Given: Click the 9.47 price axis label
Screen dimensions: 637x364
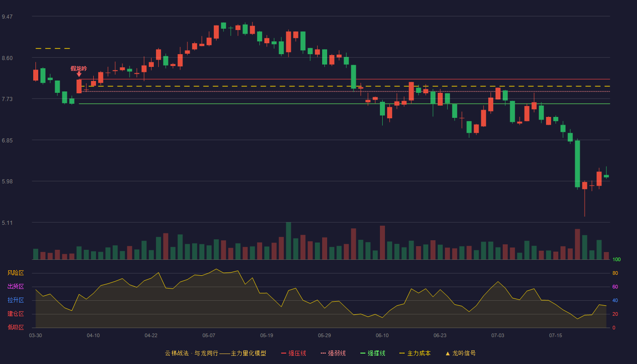Looking at the screenshot, I should click(7, 17).
